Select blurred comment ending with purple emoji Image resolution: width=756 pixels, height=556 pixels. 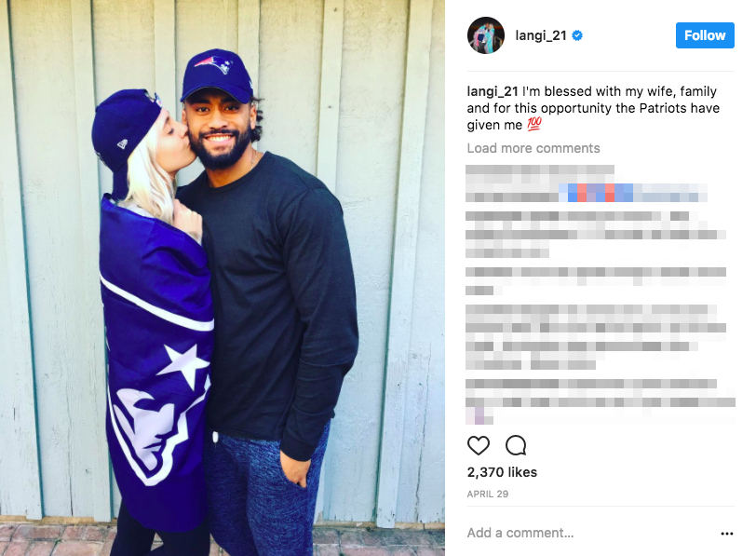(x=601, y=401)
